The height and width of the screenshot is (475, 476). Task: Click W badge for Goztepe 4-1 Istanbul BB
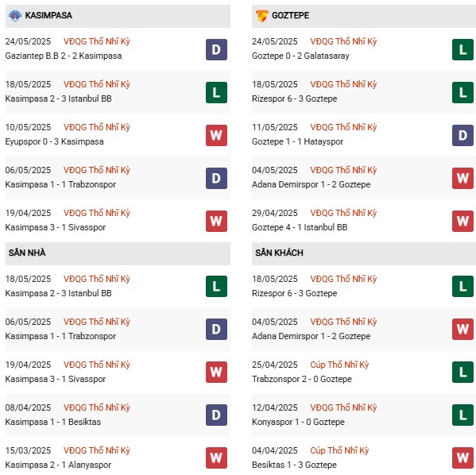(462, 222)
